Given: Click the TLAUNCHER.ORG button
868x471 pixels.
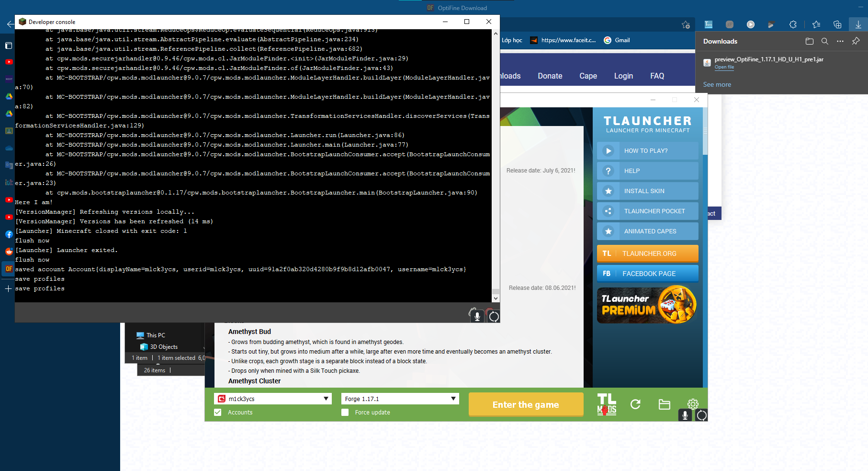Looking at the screenshot, I should pos(647,253).
